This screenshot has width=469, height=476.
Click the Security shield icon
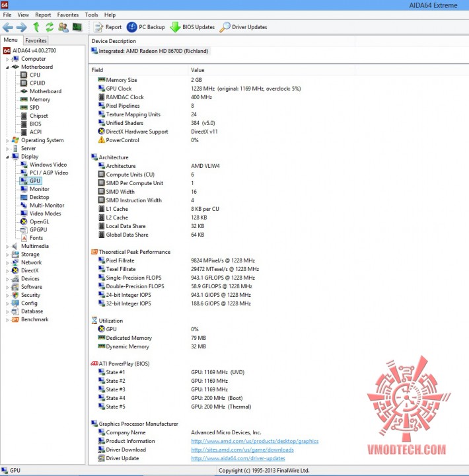(x=15, y=295)
